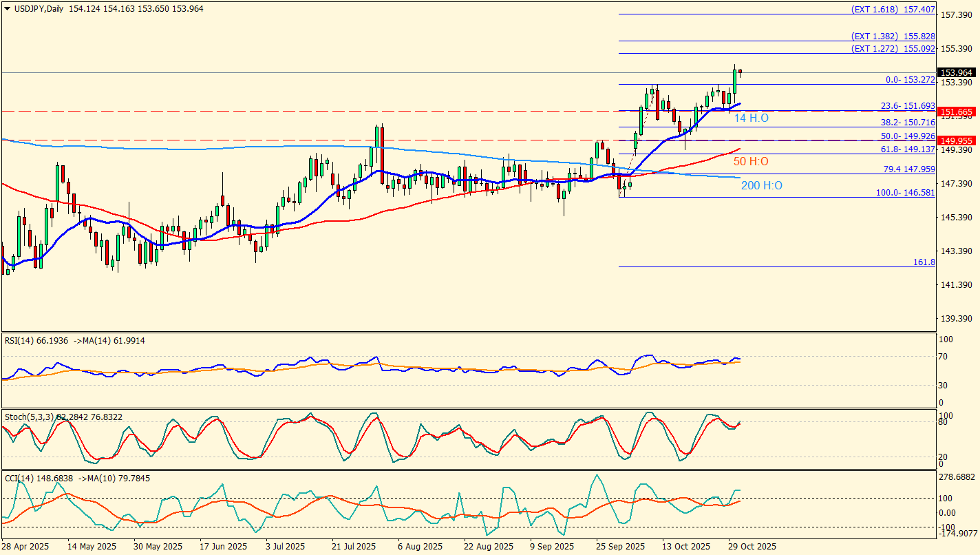Click the 50 H:O moving average label
The height and width of the screenshot is (555, 980).
click(x=751, y=161)
